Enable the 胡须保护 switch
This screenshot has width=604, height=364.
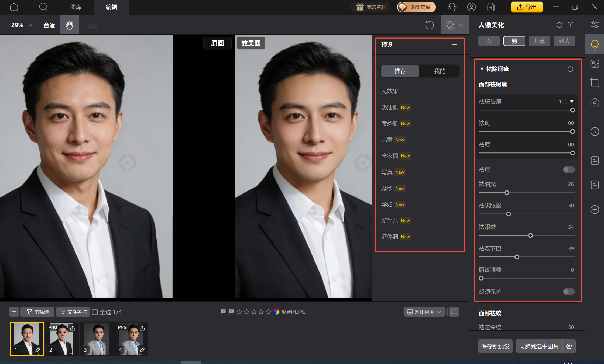click(569, 292)
